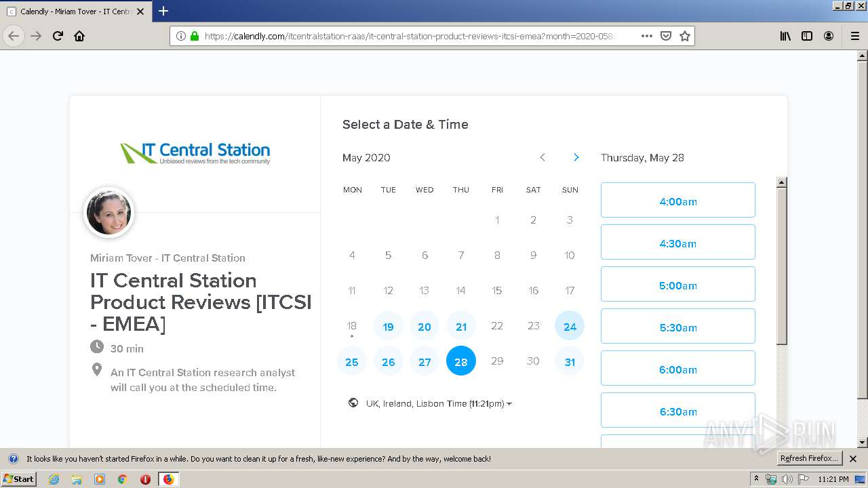This screenshot has width=868, height=488.
Task: Click the time slot list scrollbar thumb
Action: pyautogui.click(x=782, y=266)
